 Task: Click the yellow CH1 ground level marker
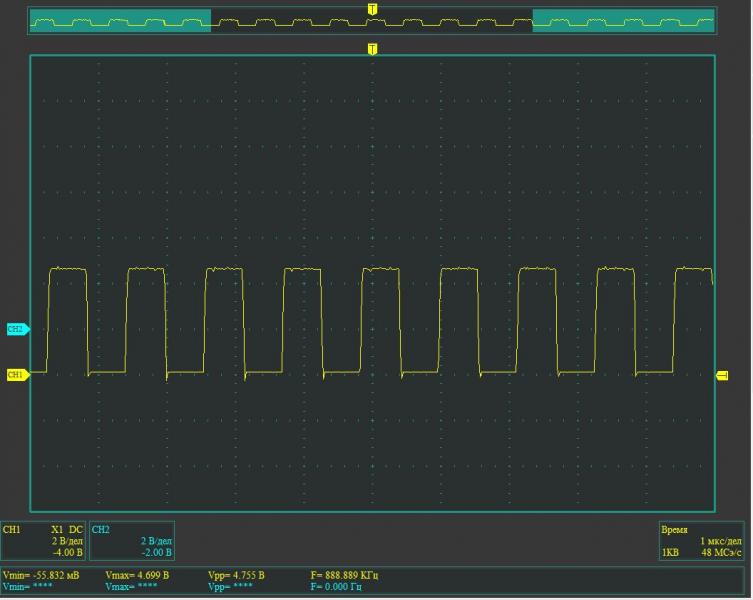(x=17, y=375)
